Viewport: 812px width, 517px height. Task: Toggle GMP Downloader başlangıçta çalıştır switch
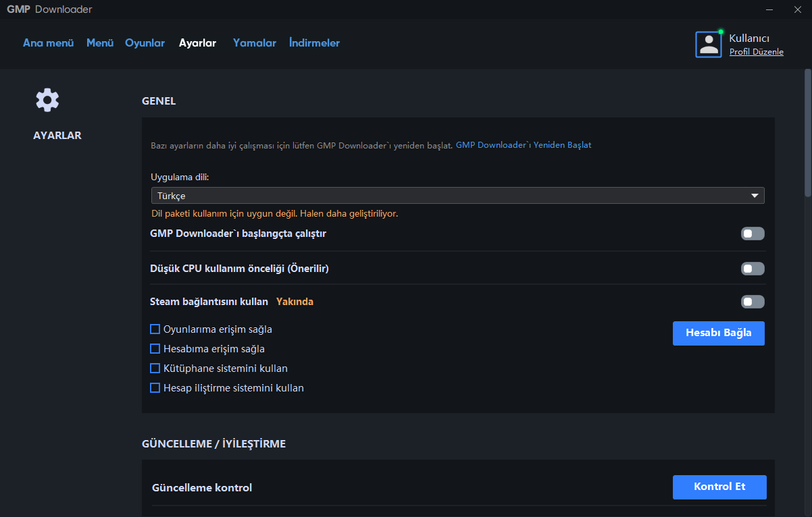click(x=753, y=234)
